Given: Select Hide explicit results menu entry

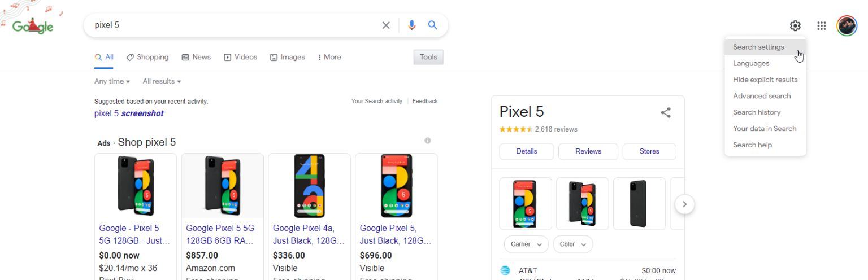Looking at the screenshot, I should pos(765,80).
